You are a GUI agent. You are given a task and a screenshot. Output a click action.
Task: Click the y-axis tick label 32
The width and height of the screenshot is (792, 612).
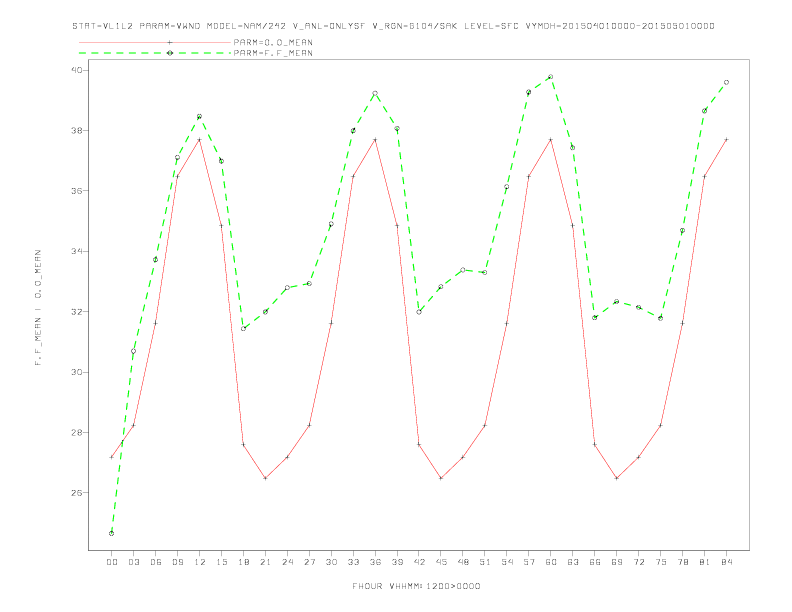(x=77, y=312)
